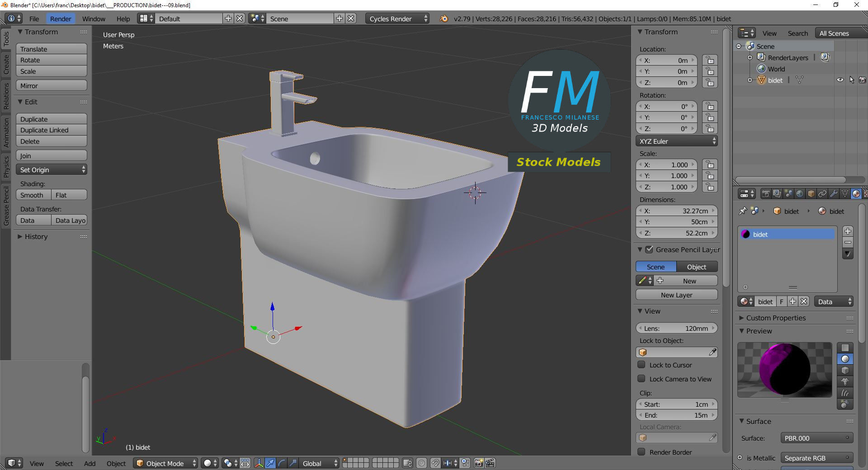The height and width of the screenshot is (470, 868).
Task: Open the XYZ Euler rotation mode dropdown
Action: [x=677, y=141]
